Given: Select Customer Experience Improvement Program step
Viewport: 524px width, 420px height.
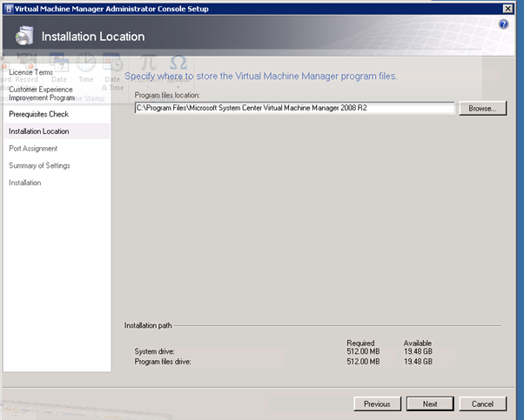Looking at the screenshot, I should coord(42,94).
